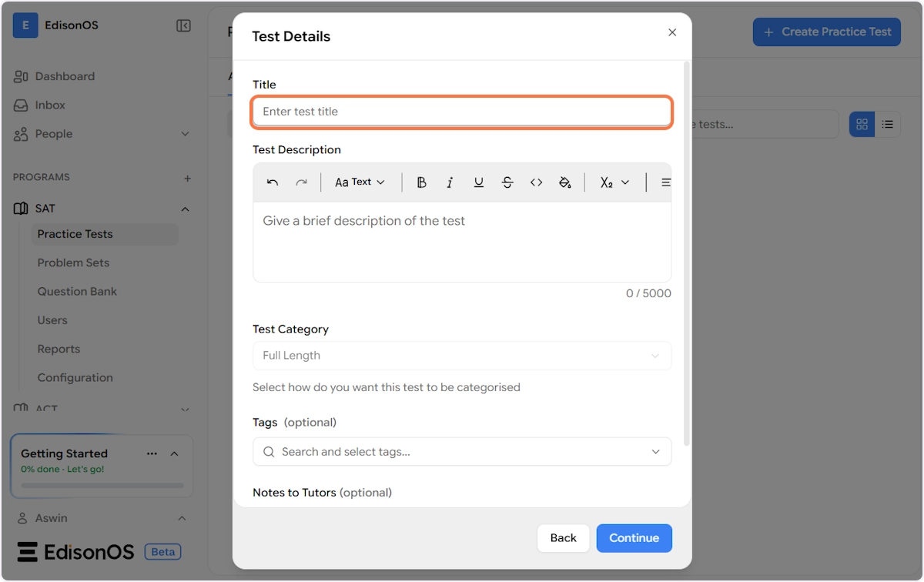The image size is (924, 582).
Task: Toggle underline formatting in description editor
Action: point(478,182)
